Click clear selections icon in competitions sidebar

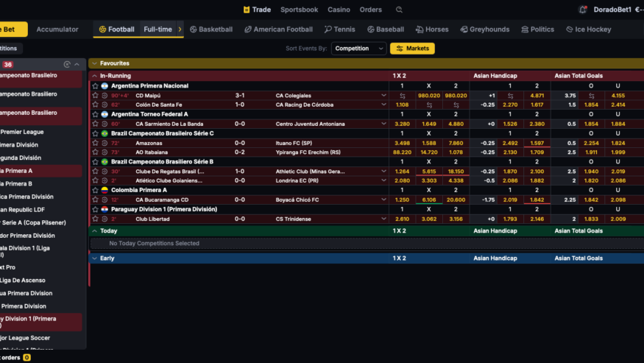pyautogui.click(x=67, y=65)
